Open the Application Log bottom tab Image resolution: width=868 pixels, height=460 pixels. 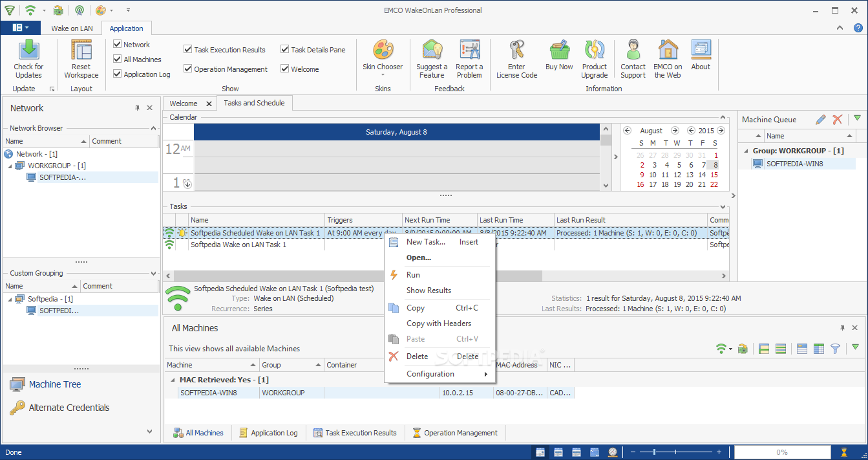pos(268,433)
